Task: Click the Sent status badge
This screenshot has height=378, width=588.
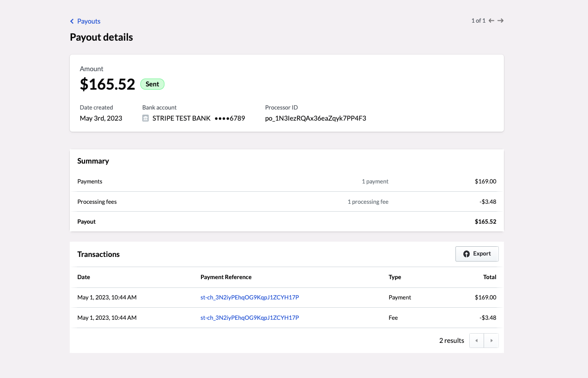Action: coord(152,84)
